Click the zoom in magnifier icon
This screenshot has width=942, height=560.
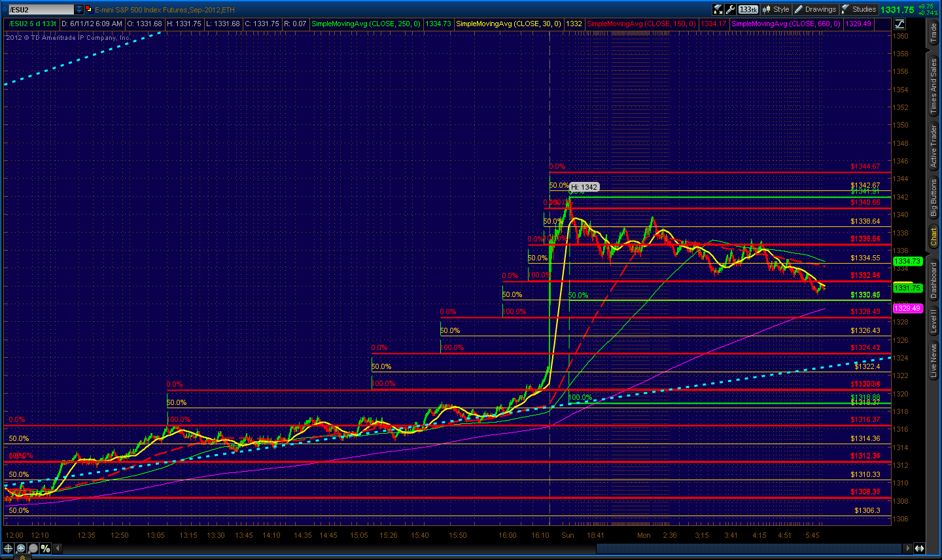(x=21, y=548)
